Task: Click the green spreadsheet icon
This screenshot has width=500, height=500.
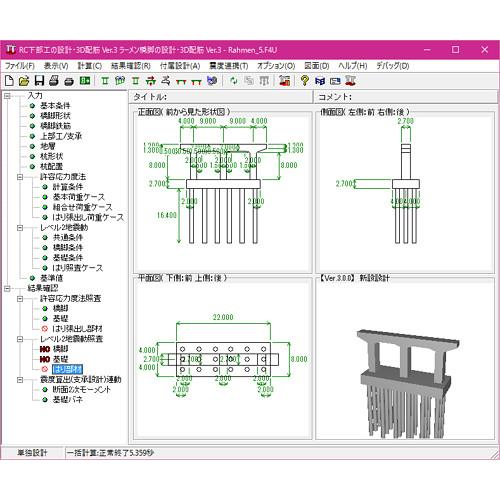Action: 85,81
